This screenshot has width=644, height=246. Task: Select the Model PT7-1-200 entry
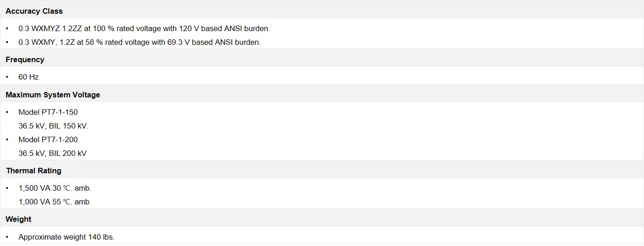(48, 139)
